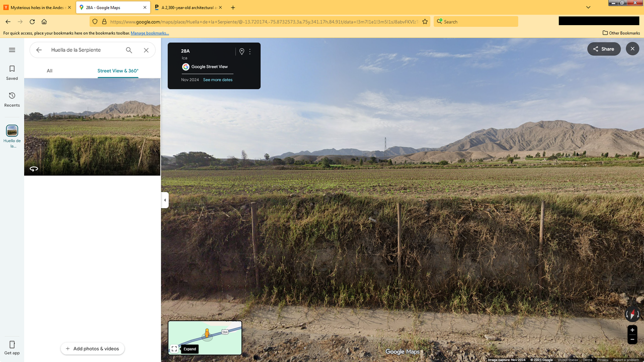644x362 pixels.
Task: View Recents in the sidebar
Action: pyautogui.click(x=12, y=99)
